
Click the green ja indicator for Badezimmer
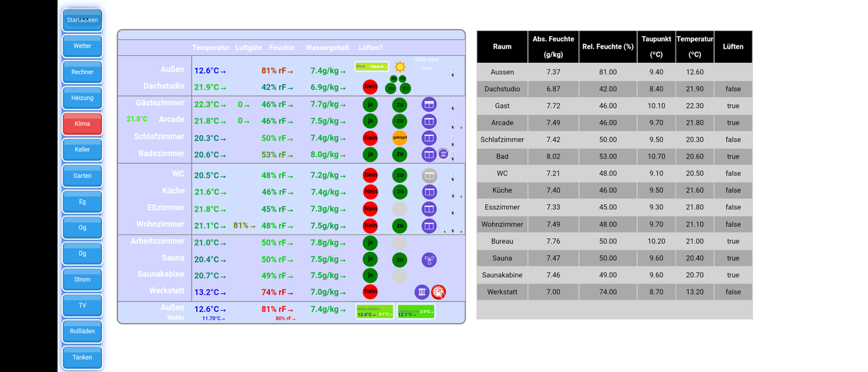pyautogui.click(x=370, y=154)
